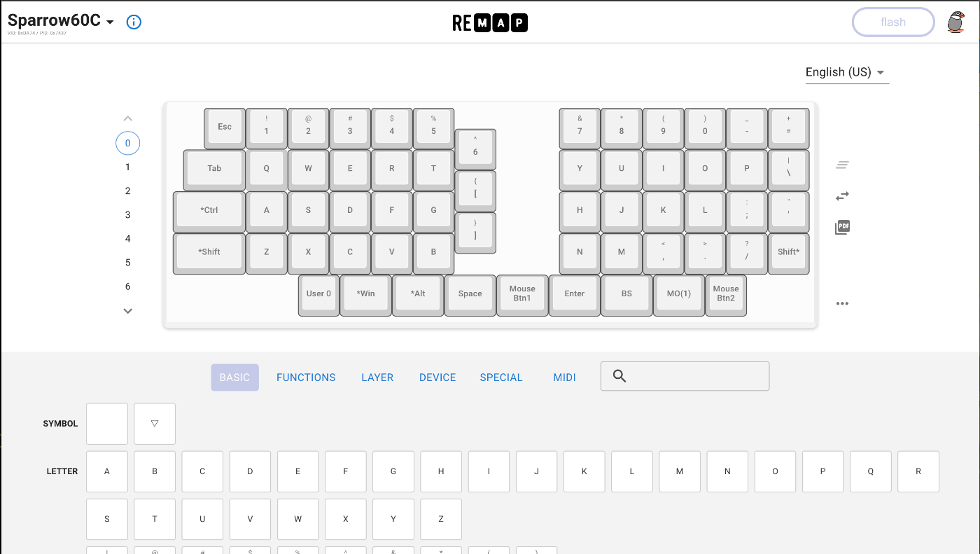
Task: Select the User 0 key
Action: pyautogui.click(x=318, y=296)
